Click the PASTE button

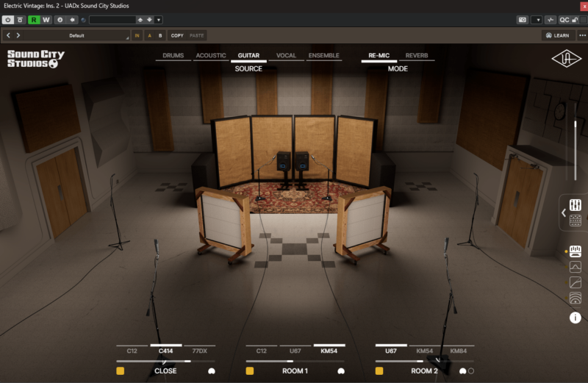196,35
